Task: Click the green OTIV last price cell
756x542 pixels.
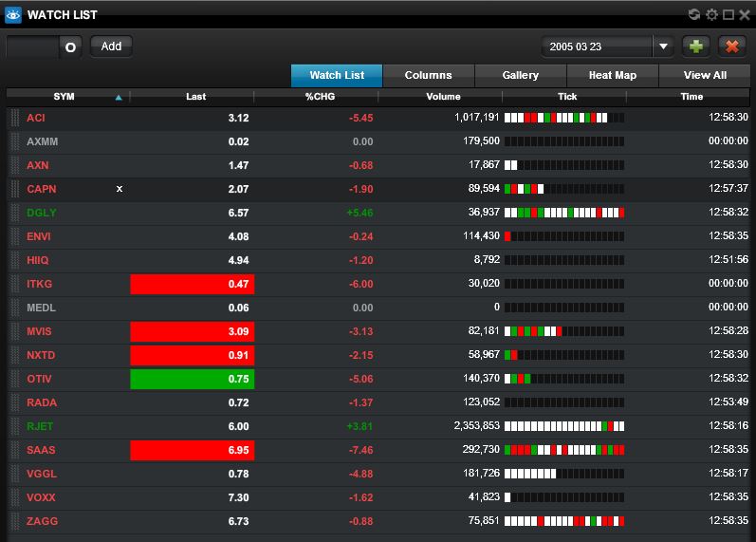Action: 193,379
